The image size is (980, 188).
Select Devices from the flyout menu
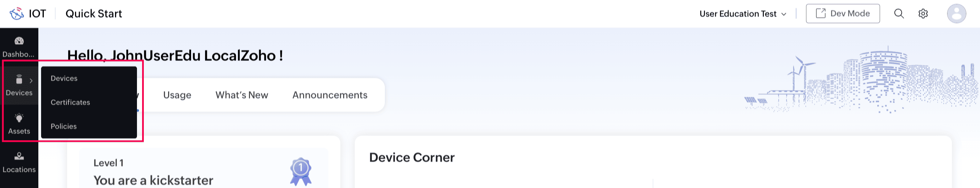point(64,79)
